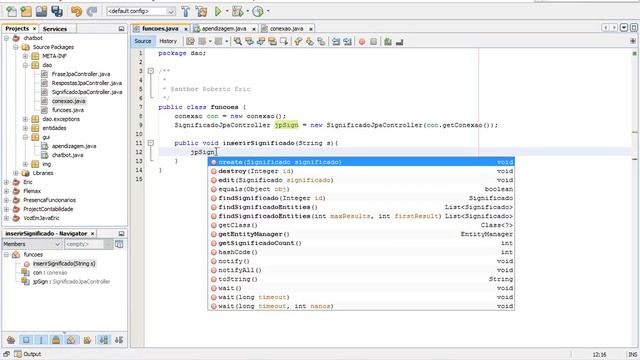
Task: Close the apendizagem.java tab
Action: (x=253, y=29)
